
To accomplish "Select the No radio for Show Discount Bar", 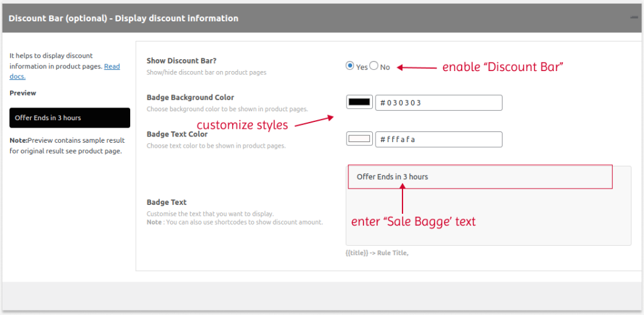I will click(x=374, y=66).
